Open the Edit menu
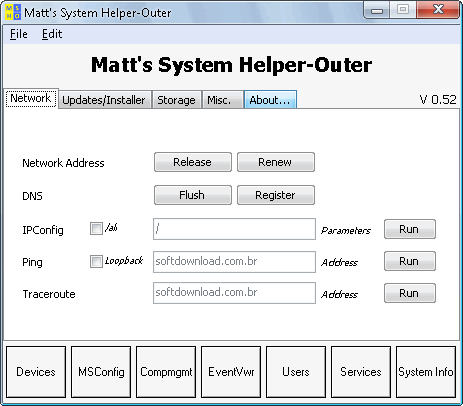Screen dimensions: 463x406 click(52, 34)
